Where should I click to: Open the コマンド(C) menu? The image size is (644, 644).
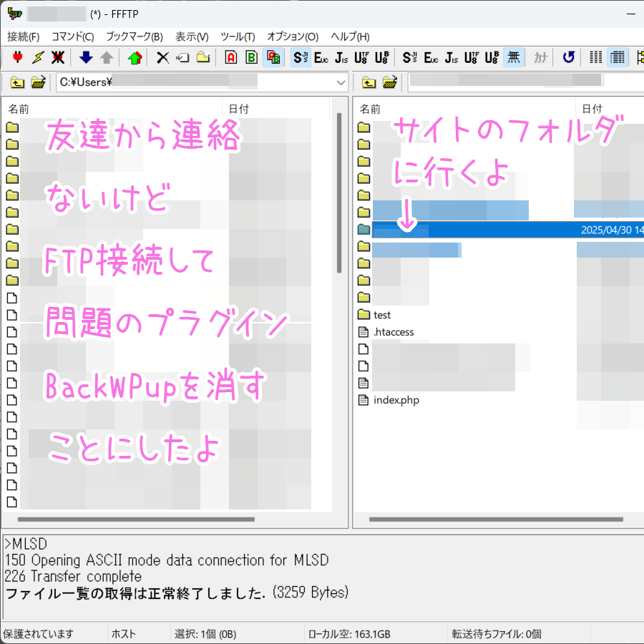click(x=73, y=37)
